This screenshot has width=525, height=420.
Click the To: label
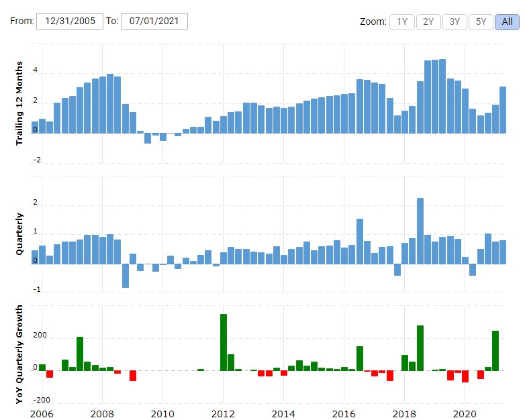click(x=112, y=21)
